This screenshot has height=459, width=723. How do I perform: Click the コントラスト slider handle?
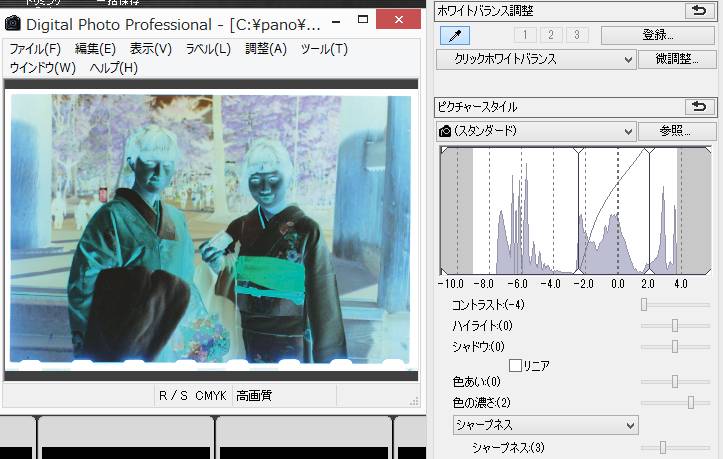[644, 304]
